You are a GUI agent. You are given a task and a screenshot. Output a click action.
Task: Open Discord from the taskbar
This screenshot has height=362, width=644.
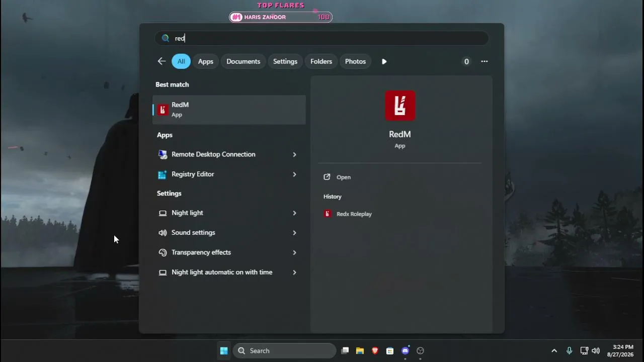click(x=405, y=351)
